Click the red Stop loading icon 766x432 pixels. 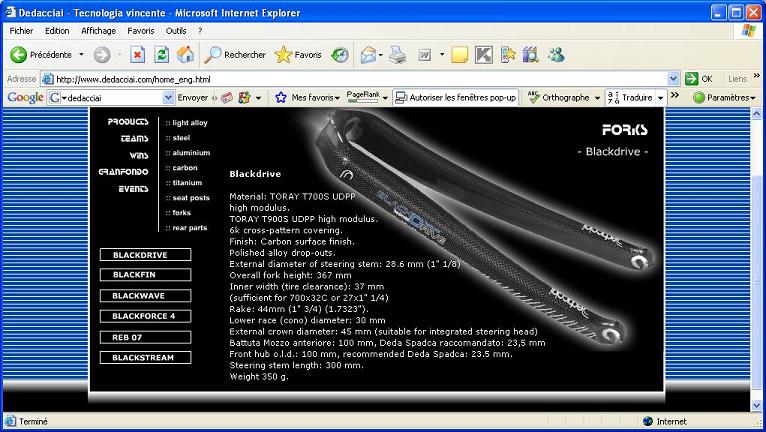click(x=138, y=54)
